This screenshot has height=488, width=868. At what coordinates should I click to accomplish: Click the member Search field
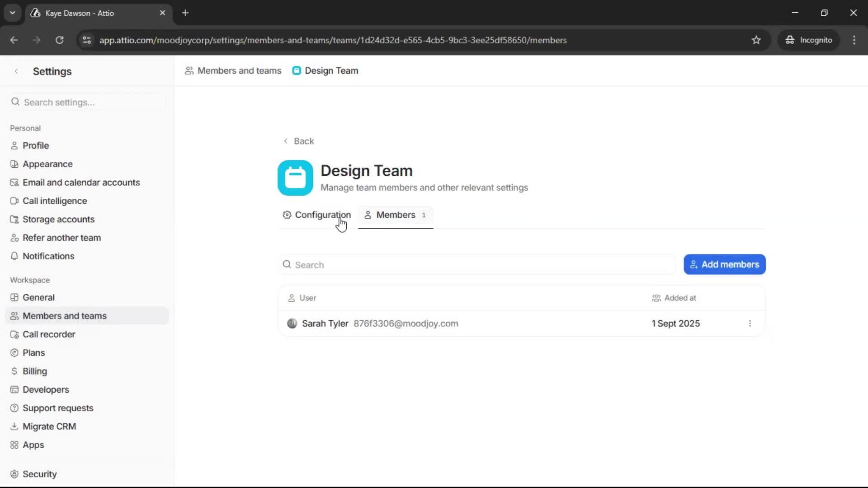pos(475,264)
